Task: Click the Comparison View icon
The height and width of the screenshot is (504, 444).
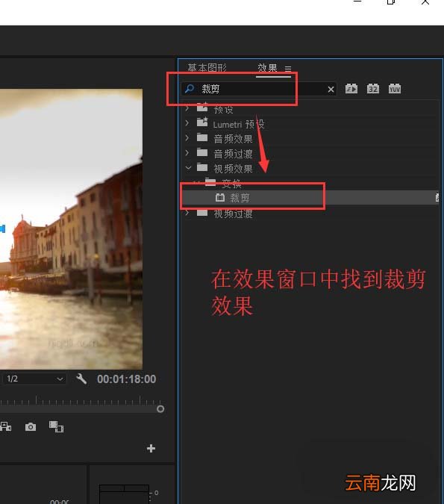Action: coord(56,426)
